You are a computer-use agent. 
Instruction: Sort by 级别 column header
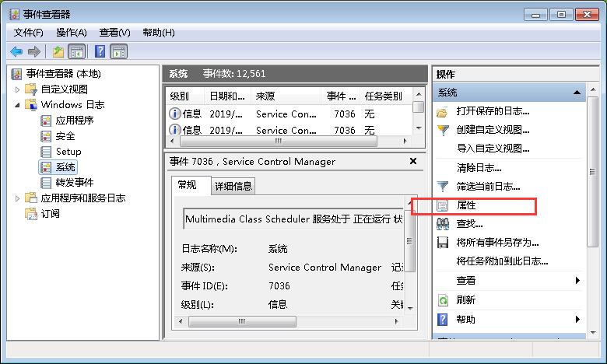click(x=185, y=96)
